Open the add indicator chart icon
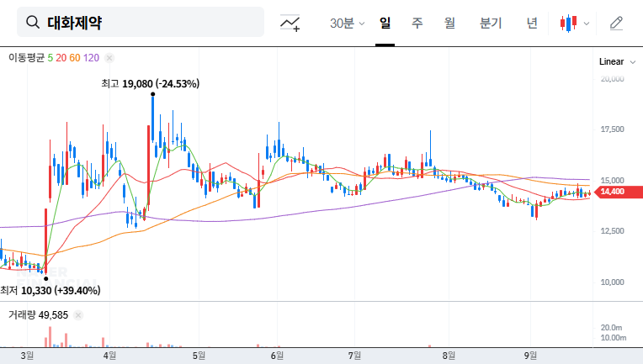This screenshot has width=643, height=364. tap(290, 23)
